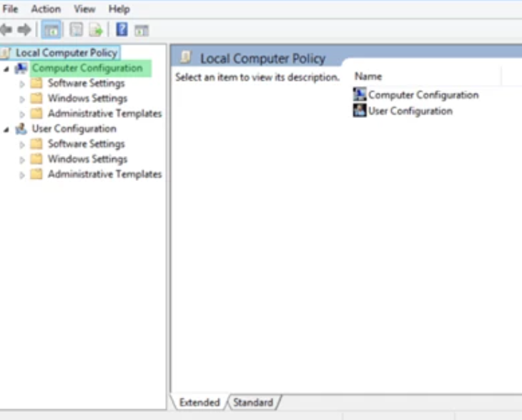
Task: Click Software Settings folder icon under User Configuration
Action: tap(36, 144)
